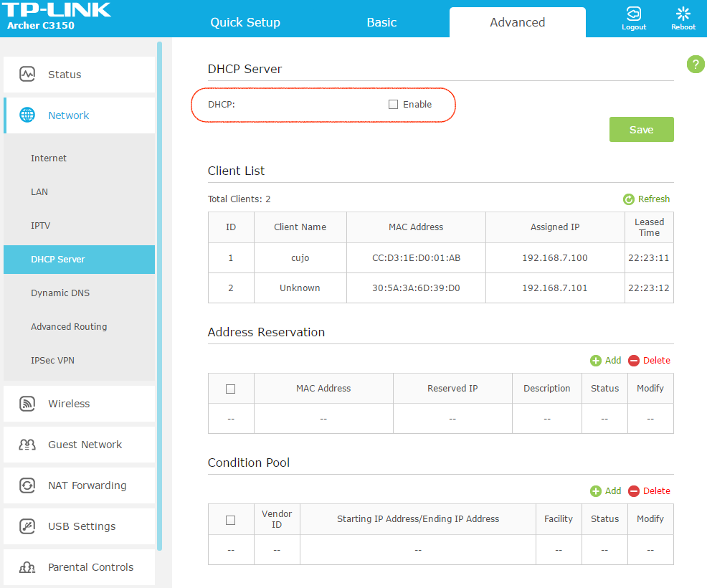Click the NAT Forwarding arrows icon
The width and height of the screenshot is (707, 588).
coord(27,485)
